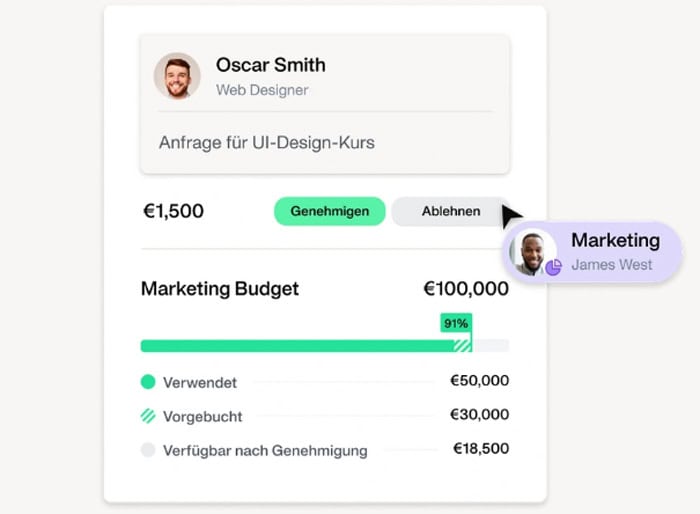This screenshot has height=514, width=700.
Task: Click the €18,500 available amount
Action: 481,448
